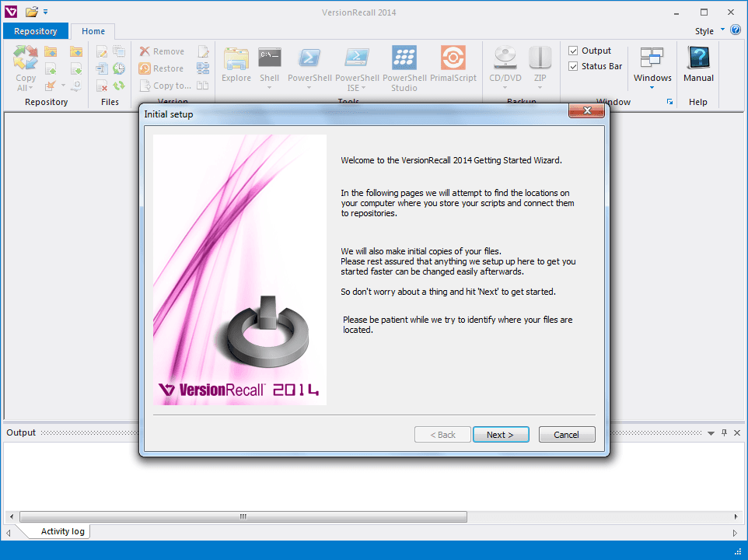Viewport: 748px width, 560px height.
Task: Click the VersionRecall 2014 splash image
Action: pyautogui.click(x=240, y=270)
